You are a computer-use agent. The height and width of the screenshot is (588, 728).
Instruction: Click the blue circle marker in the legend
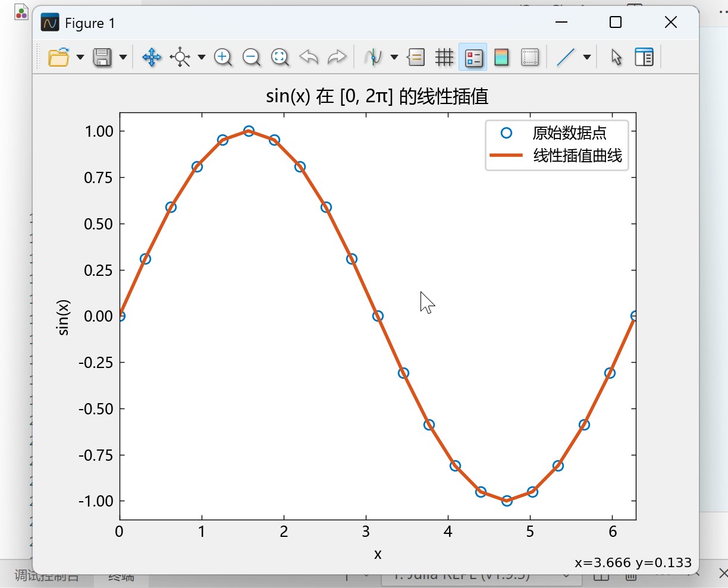point(506,133)
